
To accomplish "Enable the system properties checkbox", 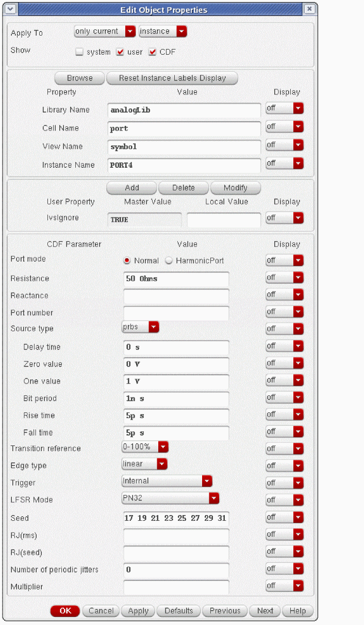I will 79,52.
